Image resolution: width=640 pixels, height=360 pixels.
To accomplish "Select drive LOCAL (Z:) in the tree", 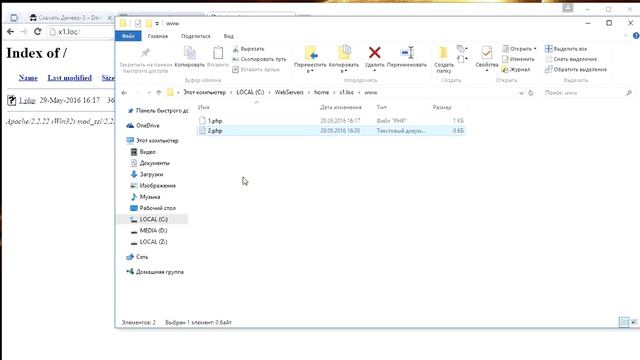I will coord(149,242).
